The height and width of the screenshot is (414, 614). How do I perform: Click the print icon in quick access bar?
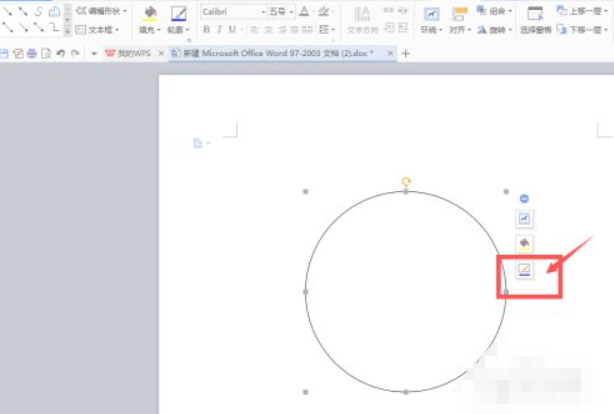(33, 53)
